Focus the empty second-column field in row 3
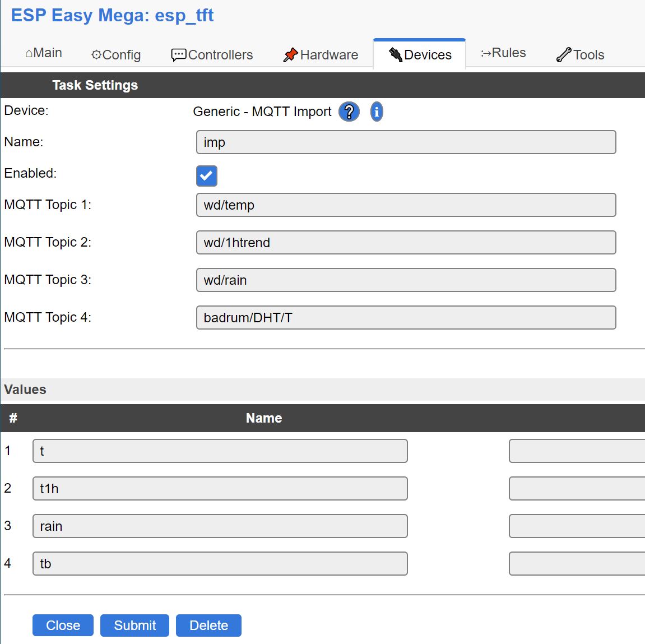Screen dimensions: 645x644 pos(577,526)
